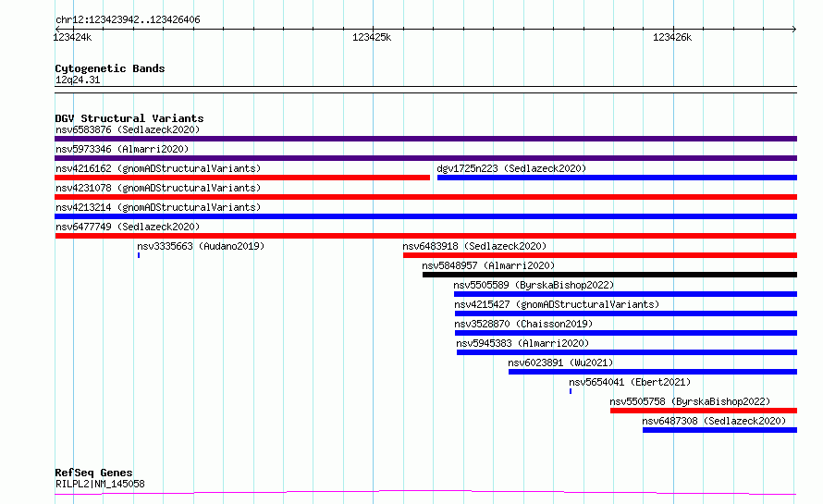
Task: Click the nsv6583876 (Sedlazeck2020) variant label
Action: (128, 129)
